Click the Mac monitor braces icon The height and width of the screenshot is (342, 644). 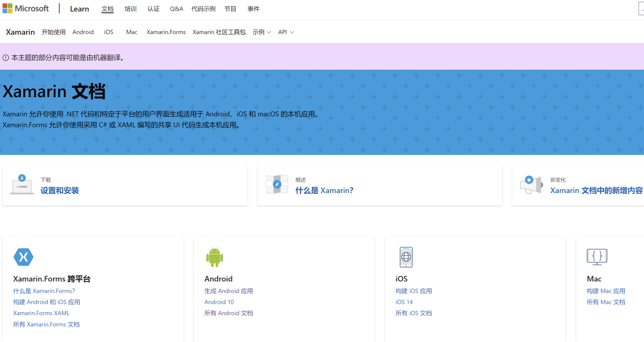pyautogui.click(x=597, y=257)
